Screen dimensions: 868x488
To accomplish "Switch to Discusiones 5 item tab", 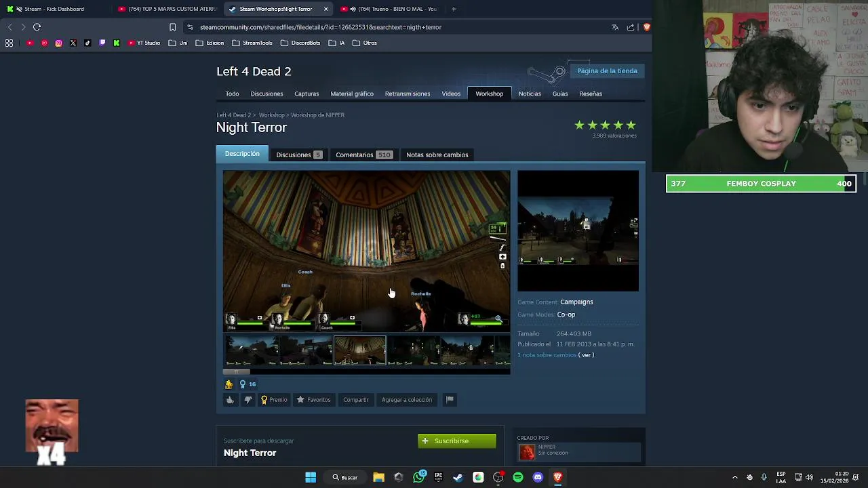I will (x=299, y=155).
